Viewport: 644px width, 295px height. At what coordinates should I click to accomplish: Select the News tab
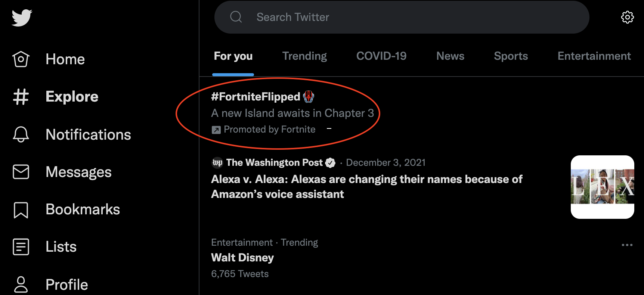(450, 56)
